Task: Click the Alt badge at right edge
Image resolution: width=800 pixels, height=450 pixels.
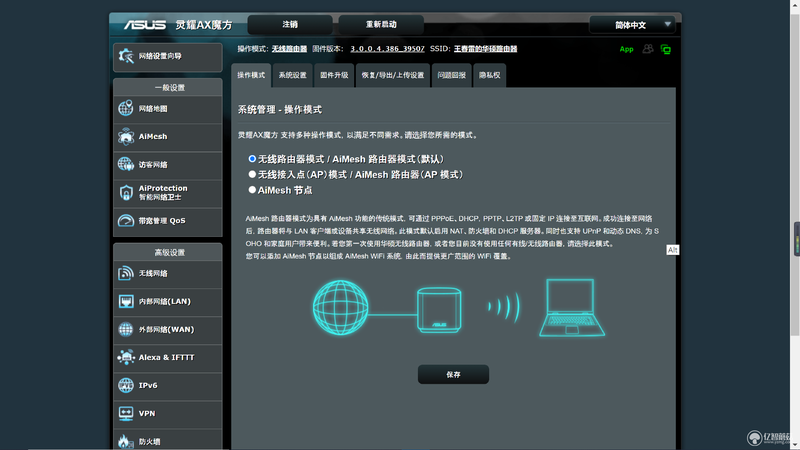Action: (x=672, y=250)
